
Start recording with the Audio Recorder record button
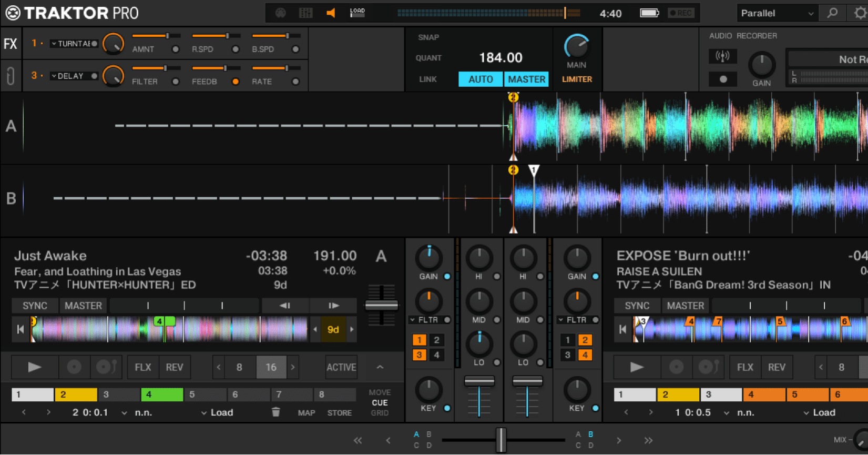pyautogui.click(x=723, y=79)
